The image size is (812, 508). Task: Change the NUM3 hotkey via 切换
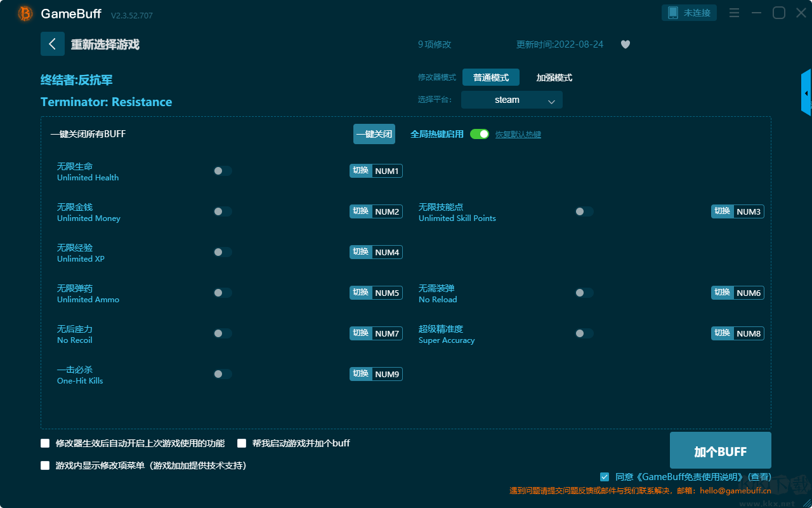coord(738,211)
